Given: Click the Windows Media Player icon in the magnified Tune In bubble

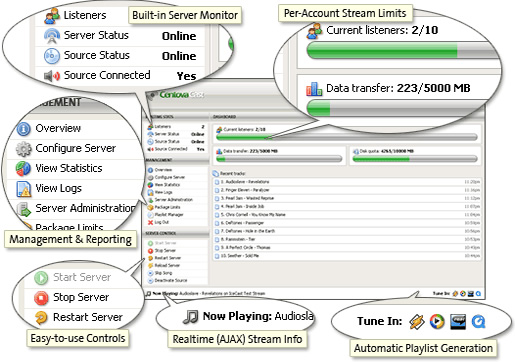Looking at the screenshot, I should 437,321.
